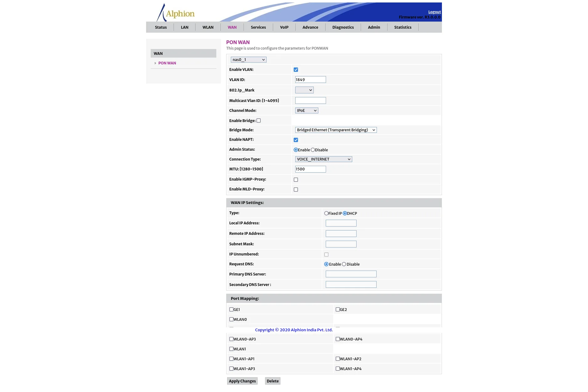This screenshot has width=588, height=392.
Task: Select Request DNS Disable radio
Action: coord(344,264)
